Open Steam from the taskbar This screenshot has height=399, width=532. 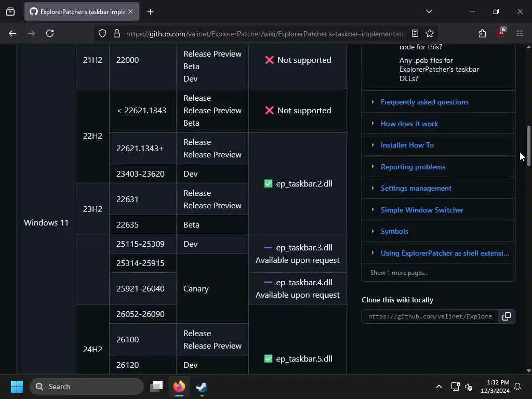tap(202, 387)
